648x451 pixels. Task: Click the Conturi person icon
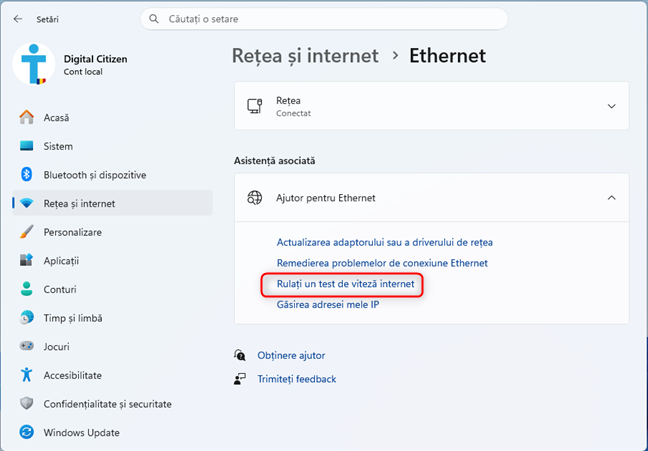26,289
